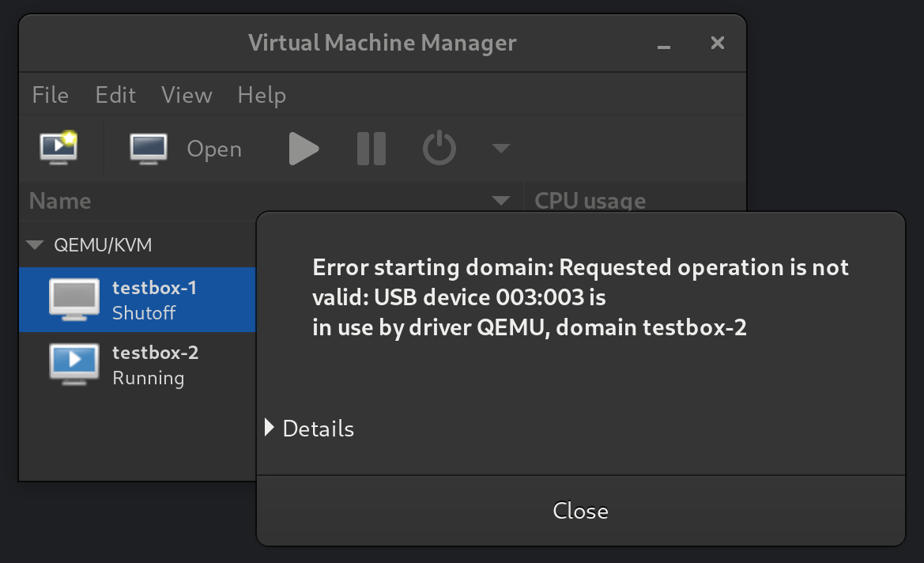Image resolution: width=924 pixels, height=563 pixels.
Task: Click the monitor icon beside Open
Action: (x=149, y=148)
